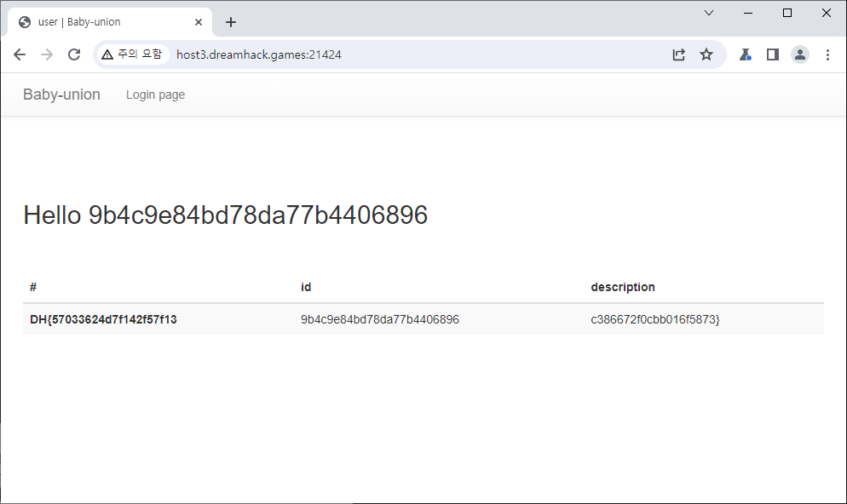Image resolution: width=847 pixels, height=504 pixels.
Task: Click the browser back arrow
Action: click(20, 54)
